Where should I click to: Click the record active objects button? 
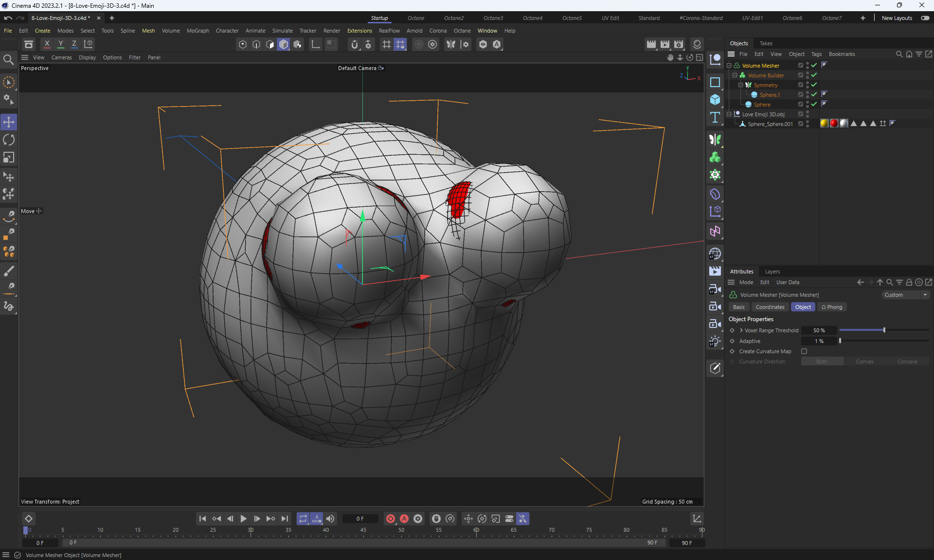pos(391,519)
